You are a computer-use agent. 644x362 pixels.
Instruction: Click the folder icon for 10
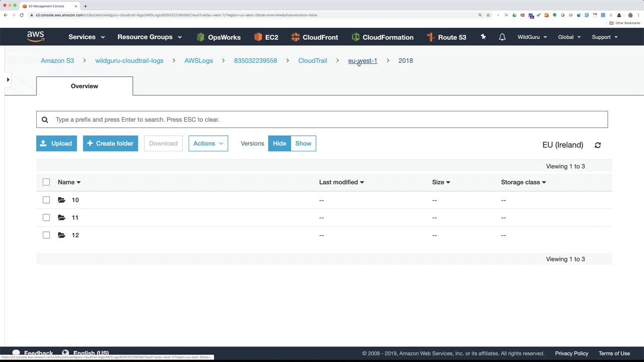(x=61, y=200)
